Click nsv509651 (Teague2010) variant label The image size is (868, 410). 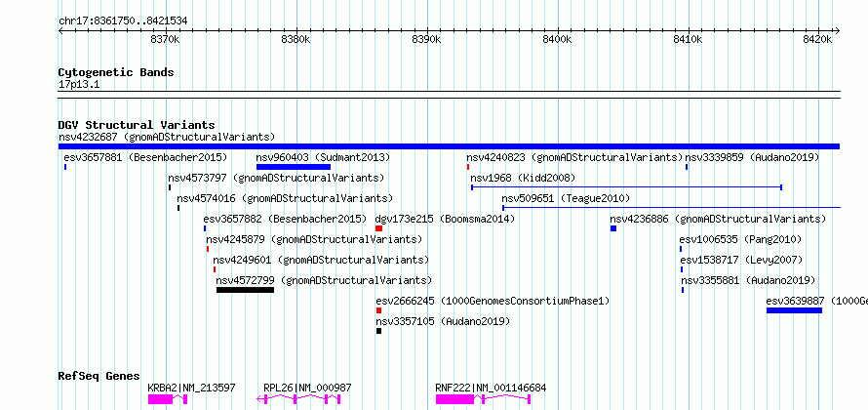(x=566, y=198)
